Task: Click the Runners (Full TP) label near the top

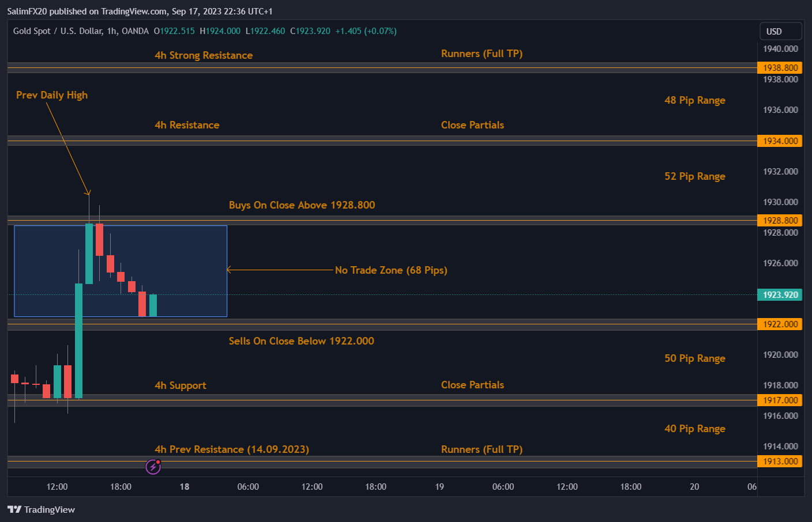Action: [482, 53]
